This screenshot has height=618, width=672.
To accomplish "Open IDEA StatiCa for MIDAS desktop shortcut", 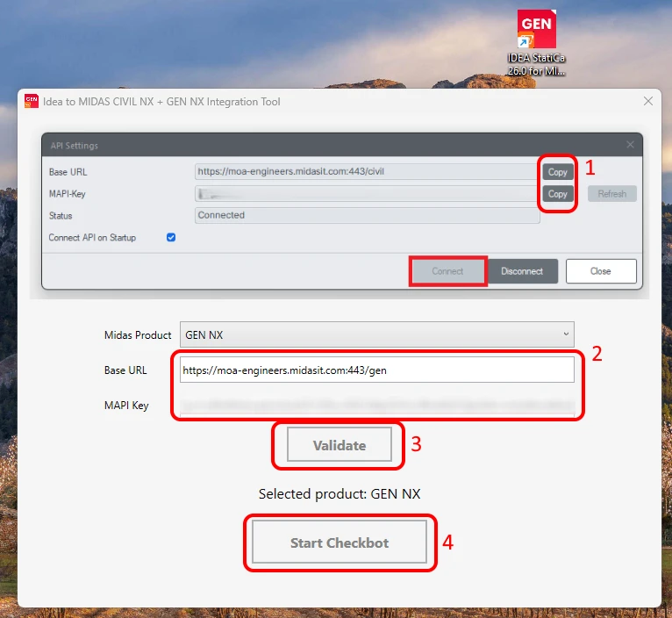I will click(536, 42).
